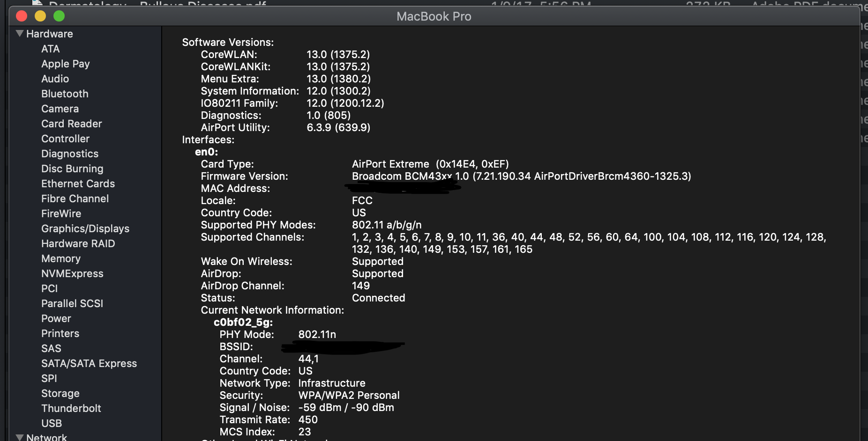The height and width of the screenshot is (441, 868).
Task: Select Thunderbolt in the sidebar
Action: coord(71,408)
